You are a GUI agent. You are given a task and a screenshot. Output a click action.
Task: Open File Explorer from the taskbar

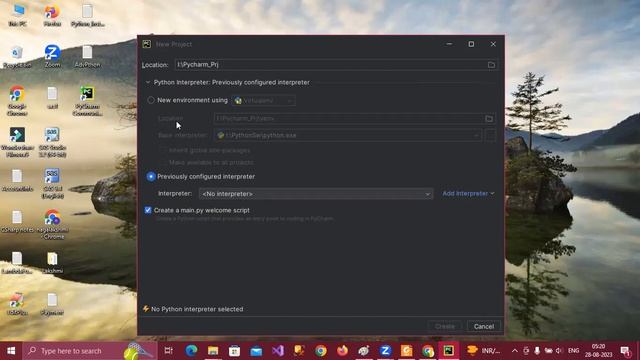tap(213, 351)
